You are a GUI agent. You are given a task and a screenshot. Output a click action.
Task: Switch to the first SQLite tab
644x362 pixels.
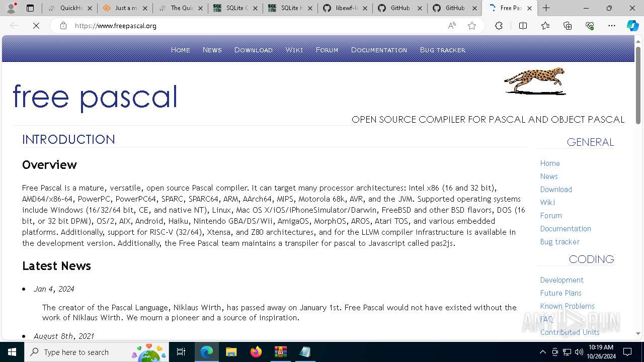coord(235,8)
